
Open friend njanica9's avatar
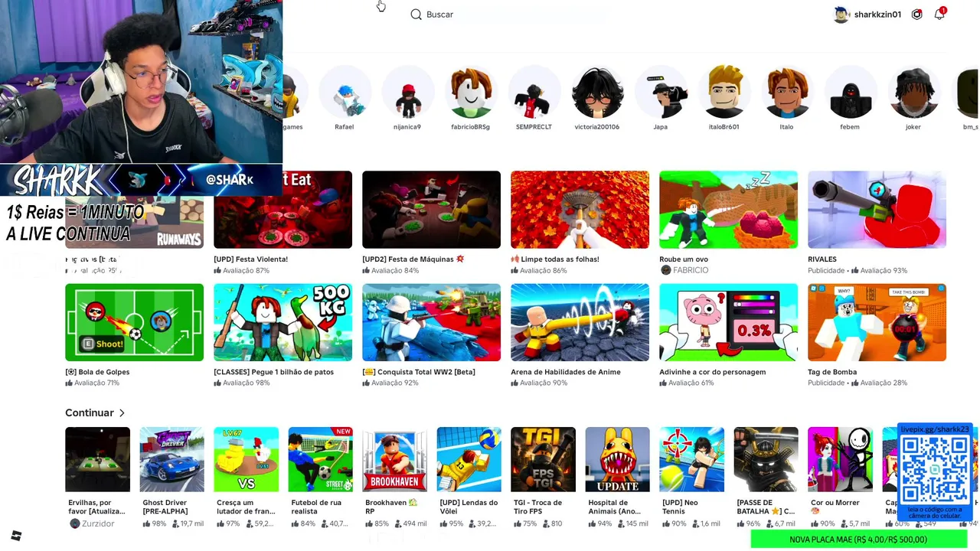[x=407, y=92]
